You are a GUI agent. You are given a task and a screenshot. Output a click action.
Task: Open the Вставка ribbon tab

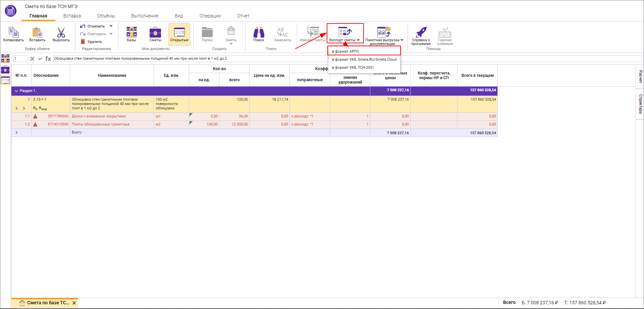tap(72, 16)
